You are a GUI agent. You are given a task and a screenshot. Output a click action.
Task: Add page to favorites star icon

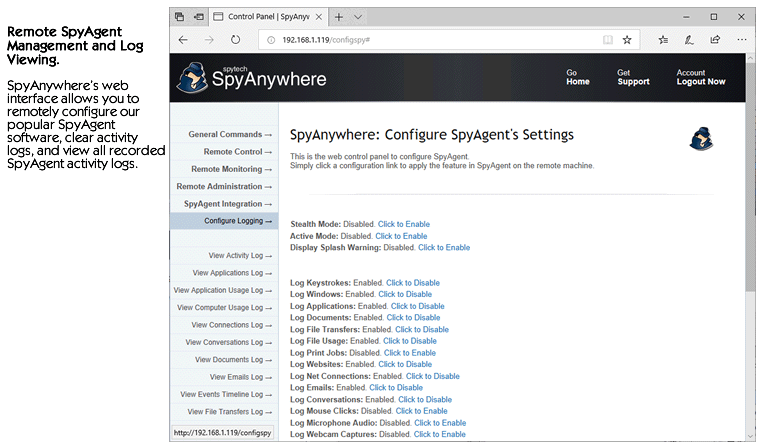(627, 40)
